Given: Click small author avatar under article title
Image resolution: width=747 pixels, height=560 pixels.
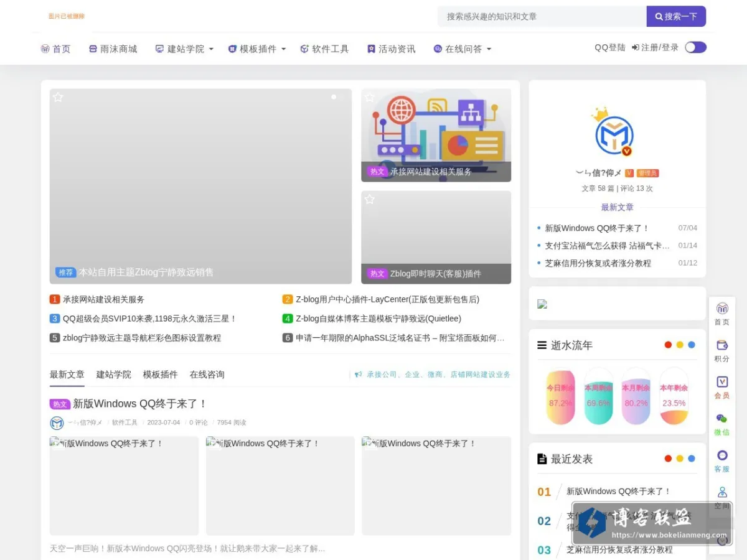Looking at the screenshot, I should (57, 423).
